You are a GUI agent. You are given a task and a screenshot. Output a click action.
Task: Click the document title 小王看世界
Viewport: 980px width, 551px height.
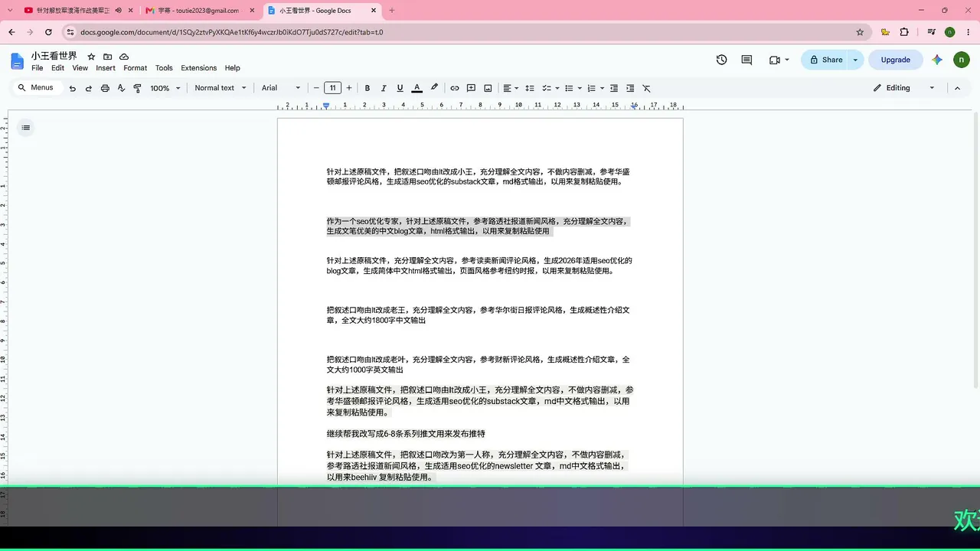54,56
